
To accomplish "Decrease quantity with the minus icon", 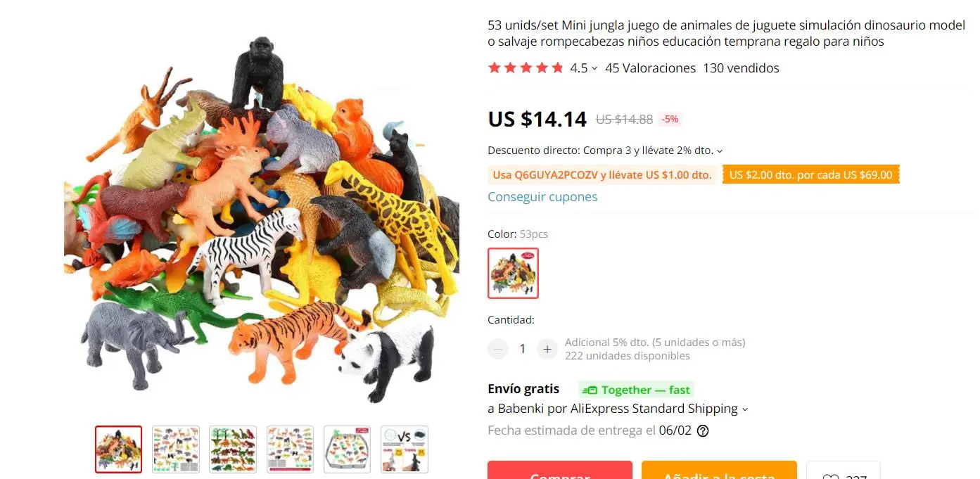I will pos(498,349).
